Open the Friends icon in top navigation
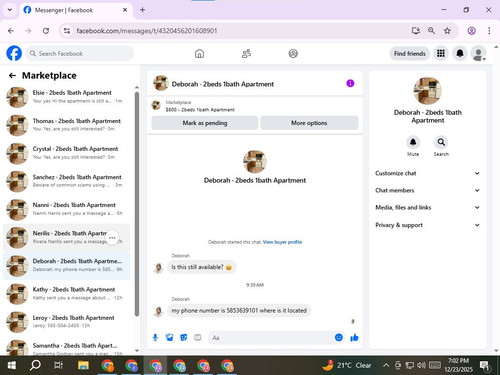The height and width of the screenshot is (375, 500). (x=246, y=53)
